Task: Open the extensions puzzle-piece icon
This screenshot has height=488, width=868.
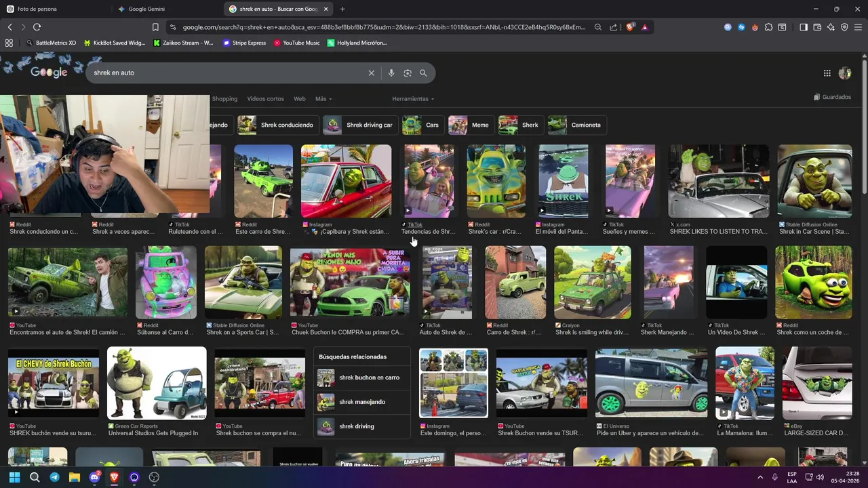Action: [x=768, y=27]
